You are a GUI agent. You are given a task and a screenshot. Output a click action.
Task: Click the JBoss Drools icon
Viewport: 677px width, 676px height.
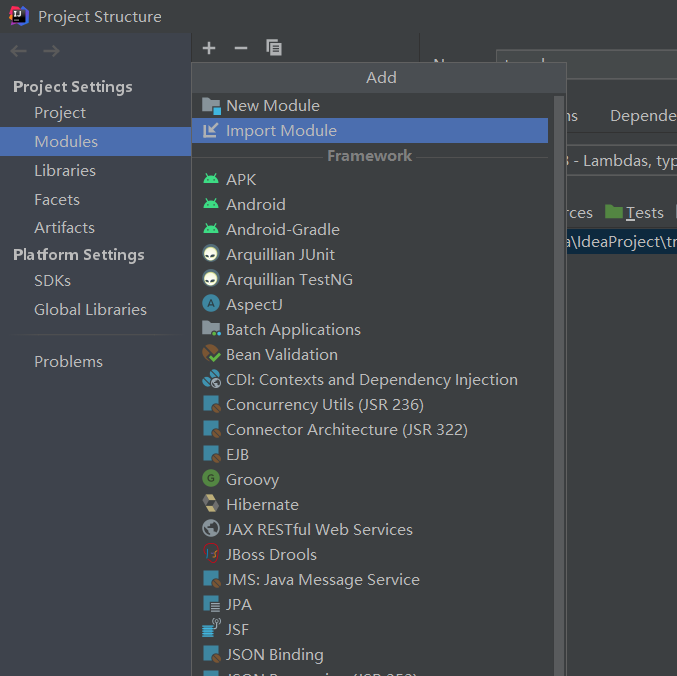coord(211,553)
